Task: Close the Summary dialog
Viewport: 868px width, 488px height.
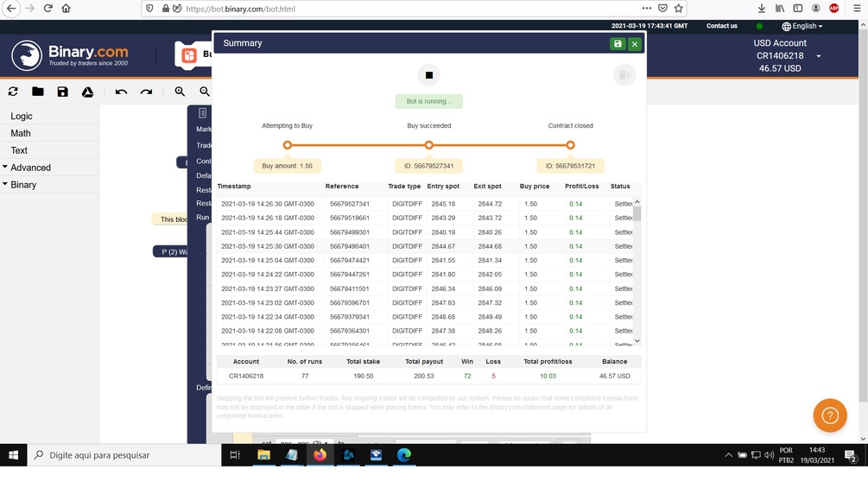Action: pyautogui.click(x=635, y=44)
